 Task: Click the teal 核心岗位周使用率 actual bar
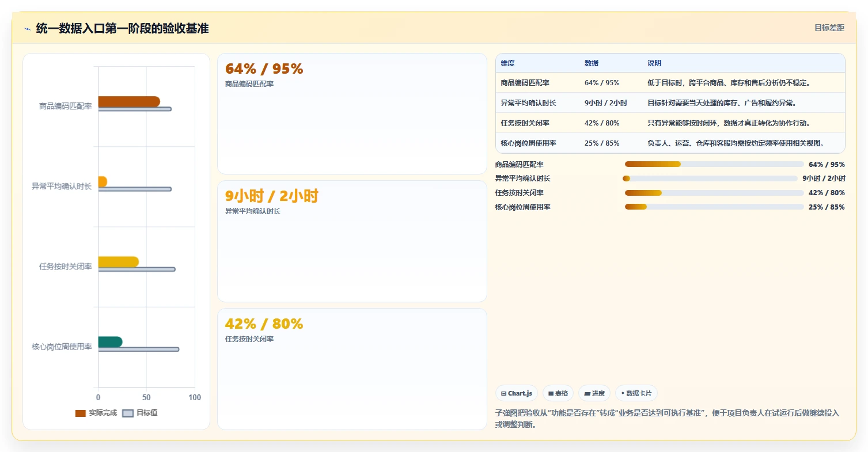tap(111, 342)
